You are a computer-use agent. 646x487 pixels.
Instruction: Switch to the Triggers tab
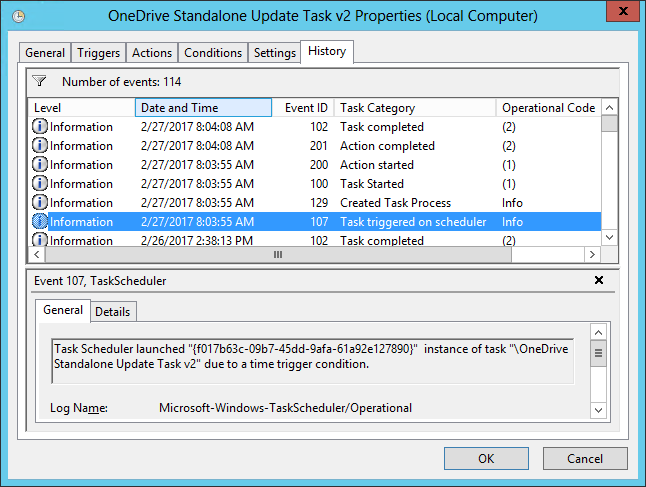pyautogui.click(x=98, y=53)
